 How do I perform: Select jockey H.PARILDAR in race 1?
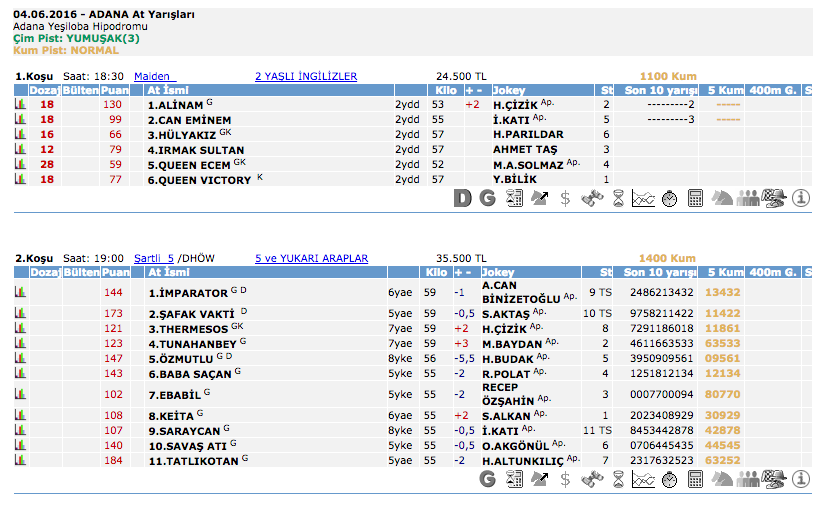coord(521,134)
